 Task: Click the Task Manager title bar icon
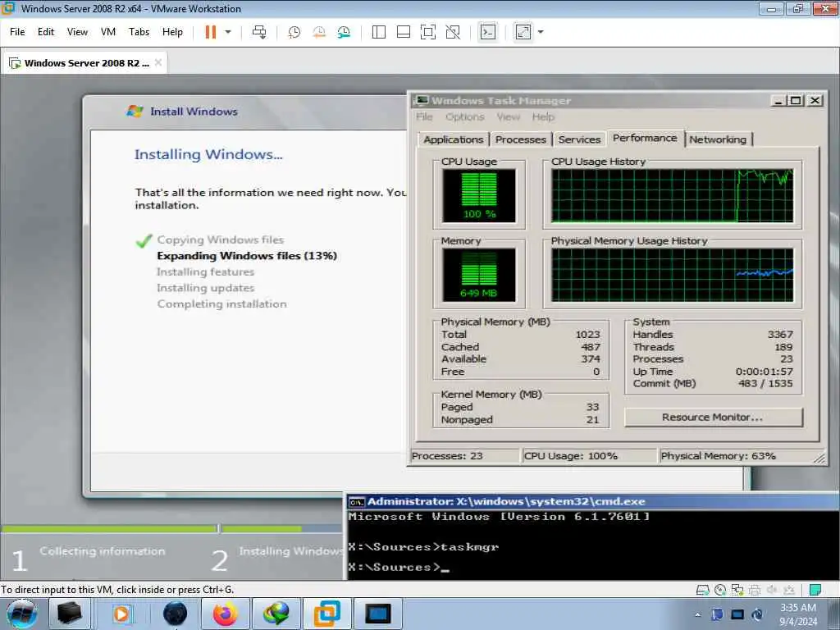(422, 101)
